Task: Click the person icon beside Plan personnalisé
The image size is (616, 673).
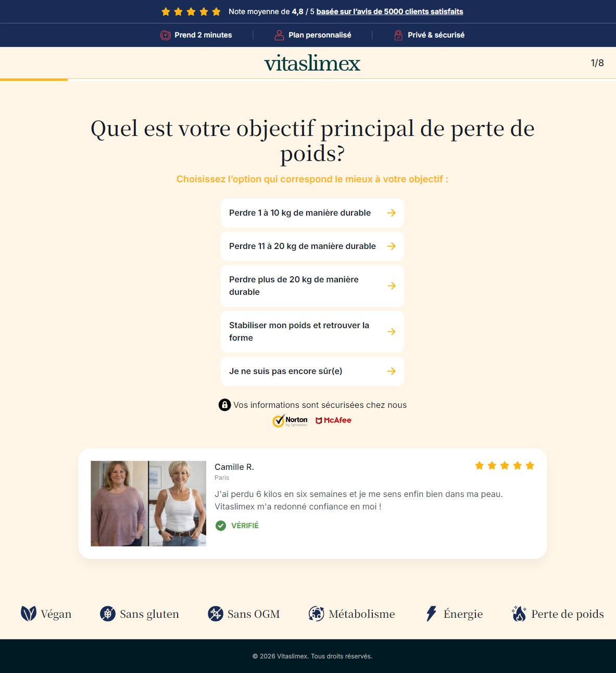Action: [x=279, y=35]
